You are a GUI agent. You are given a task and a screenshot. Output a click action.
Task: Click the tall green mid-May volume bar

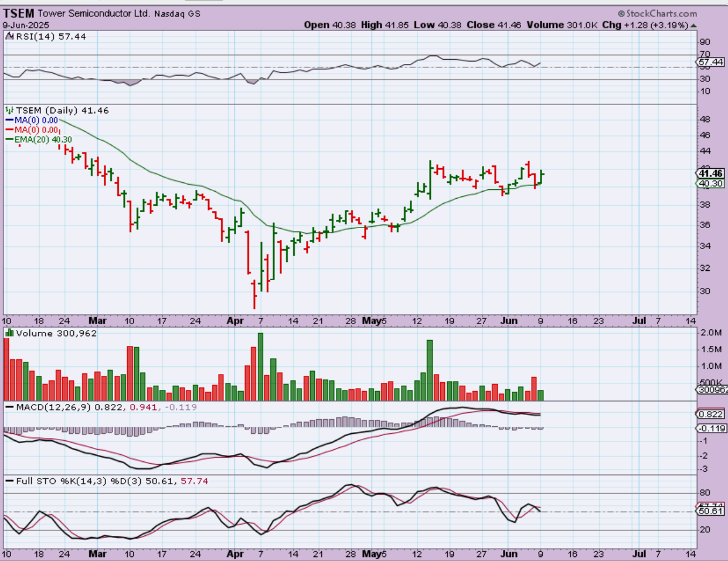(x=430, y=370)
